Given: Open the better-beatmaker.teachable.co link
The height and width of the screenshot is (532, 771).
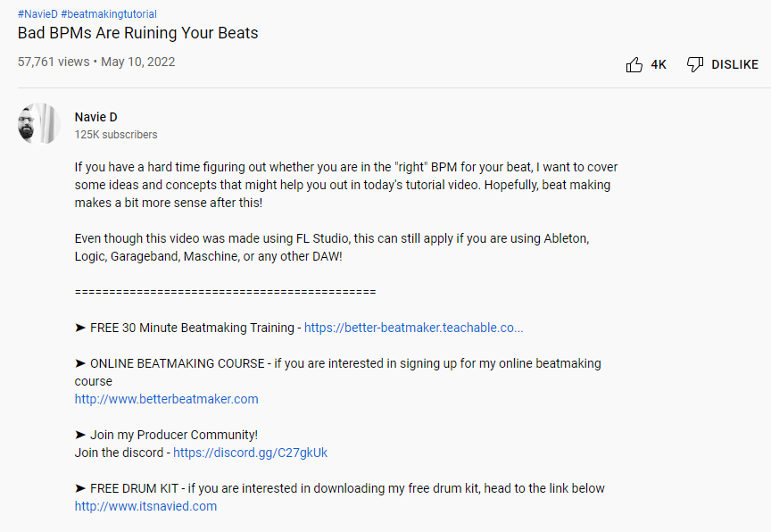Looking at the screenshot, I should pos(413,328).
